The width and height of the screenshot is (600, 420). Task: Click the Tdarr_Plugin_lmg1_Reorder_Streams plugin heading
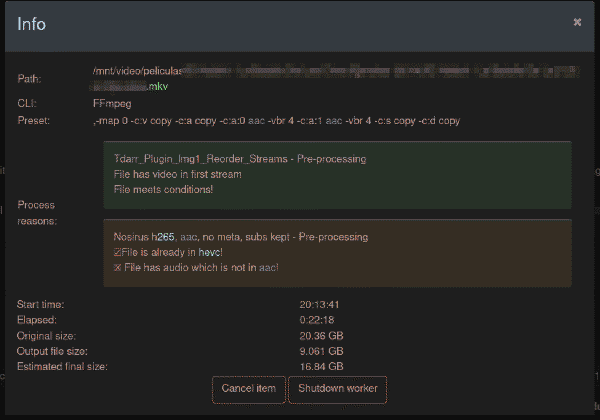(x=240, y=159)
